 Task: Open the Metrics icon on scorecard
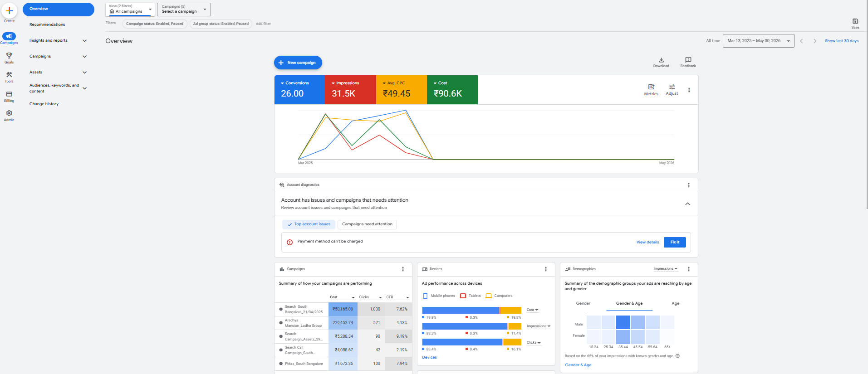pos(651,87)
